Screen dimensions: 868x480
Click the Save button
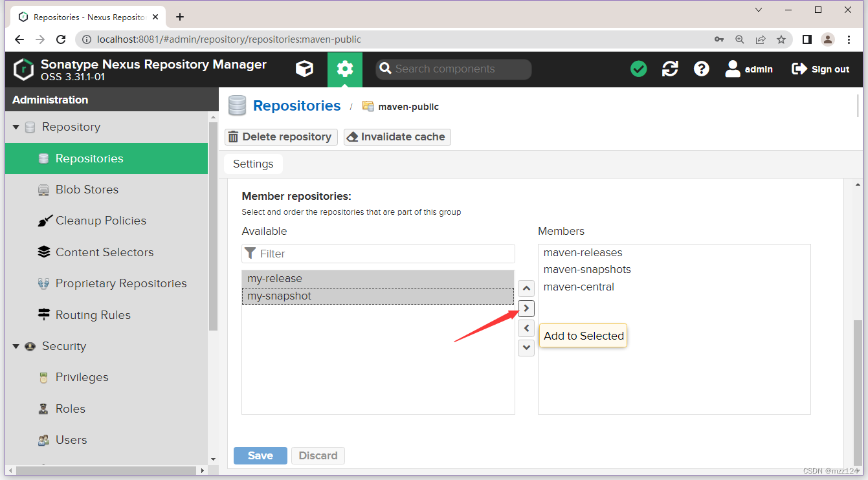pos(260,455)
